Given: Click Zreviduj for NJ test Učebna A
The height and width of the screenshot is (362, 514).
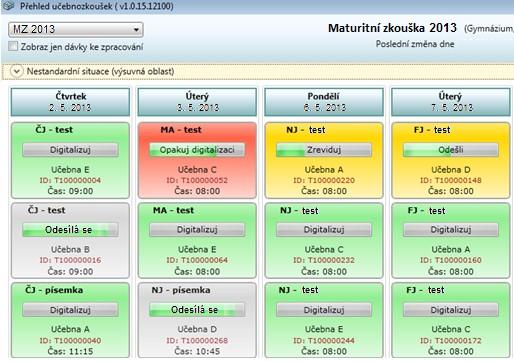Looking at the screenshot, I should point(324,150).
